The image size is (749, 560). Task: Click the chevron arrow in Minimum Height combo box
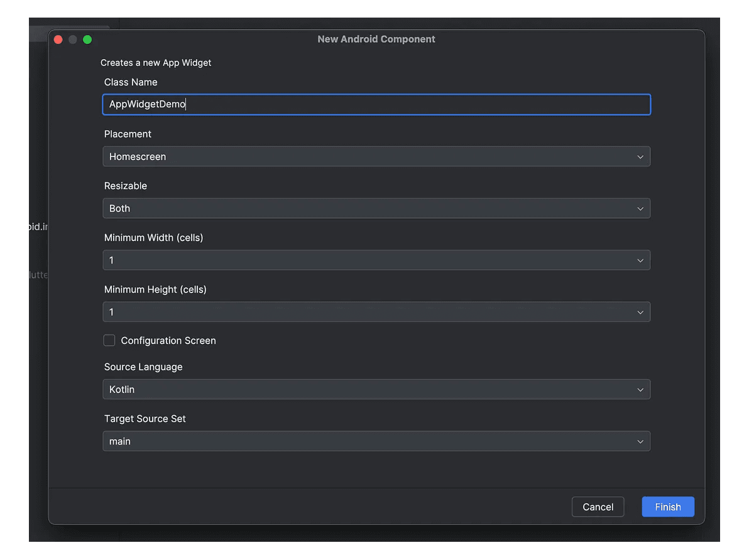pos(640,312)
